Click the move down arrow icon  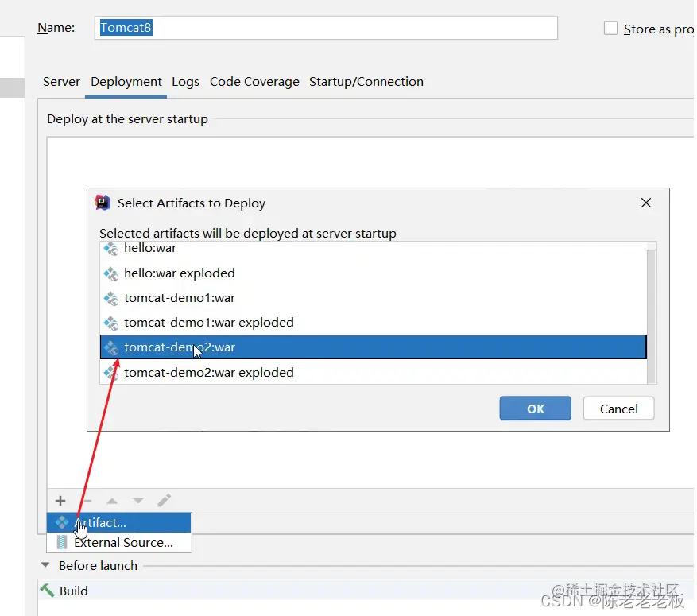click(x=138, y=501)
